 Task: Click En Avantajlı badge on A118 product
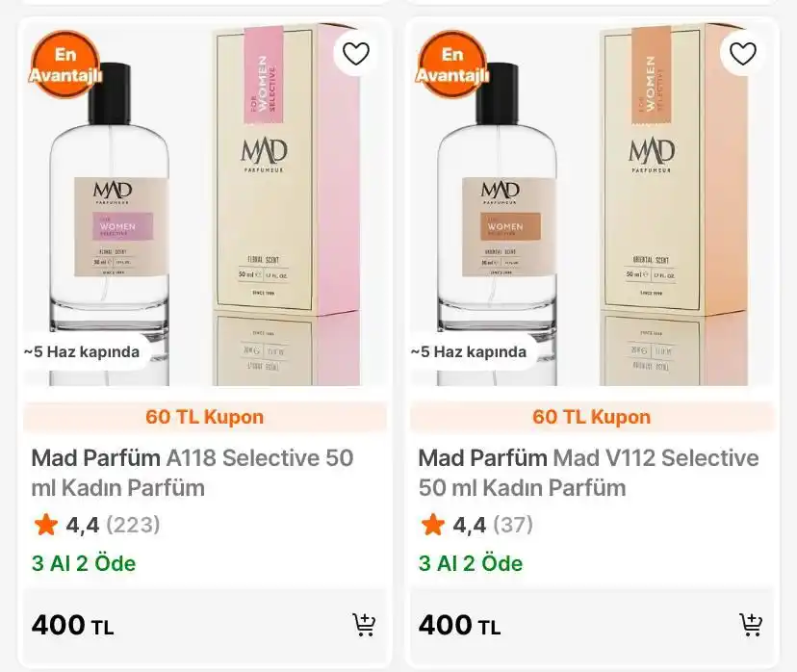tap(65, 65)
